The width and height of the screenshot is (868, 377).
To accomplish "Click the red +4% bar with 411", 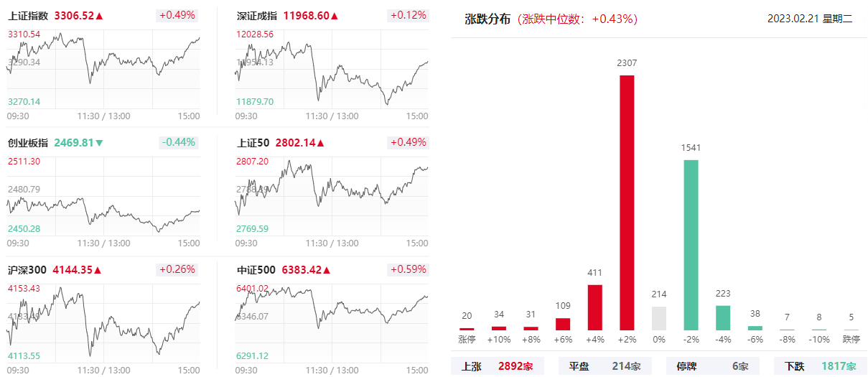I will (594, 307).
